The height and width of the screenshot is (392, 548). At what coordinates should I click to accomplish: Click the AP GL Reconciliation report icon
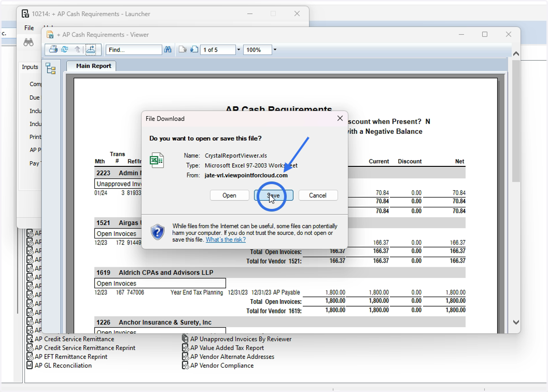[30, 366]
